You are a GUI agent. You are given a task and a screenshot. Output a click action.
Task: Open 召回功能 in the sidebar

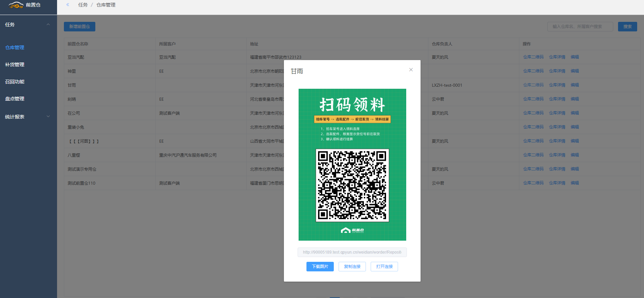[x=15, y=82]
